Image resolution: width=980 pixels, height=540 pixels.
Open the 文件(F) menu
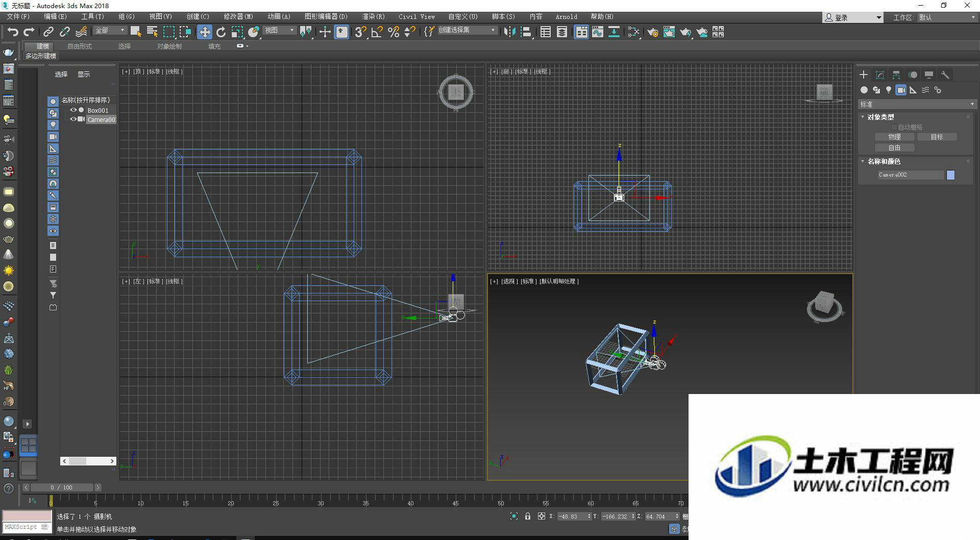pos(18,17)
